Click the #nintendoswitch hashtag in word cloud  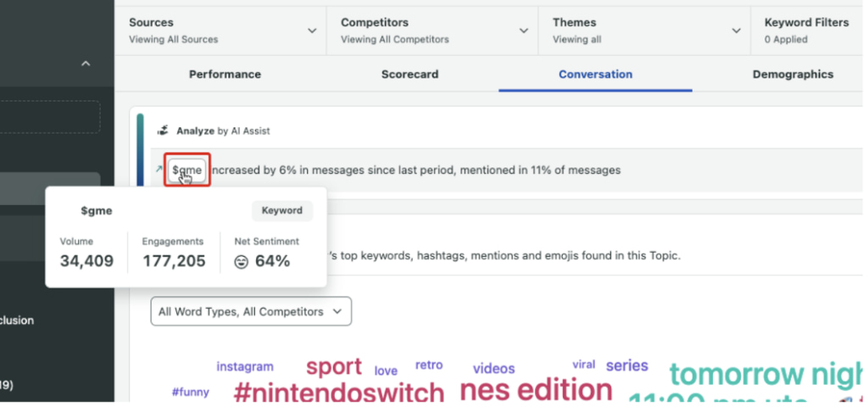click(338, 393)
